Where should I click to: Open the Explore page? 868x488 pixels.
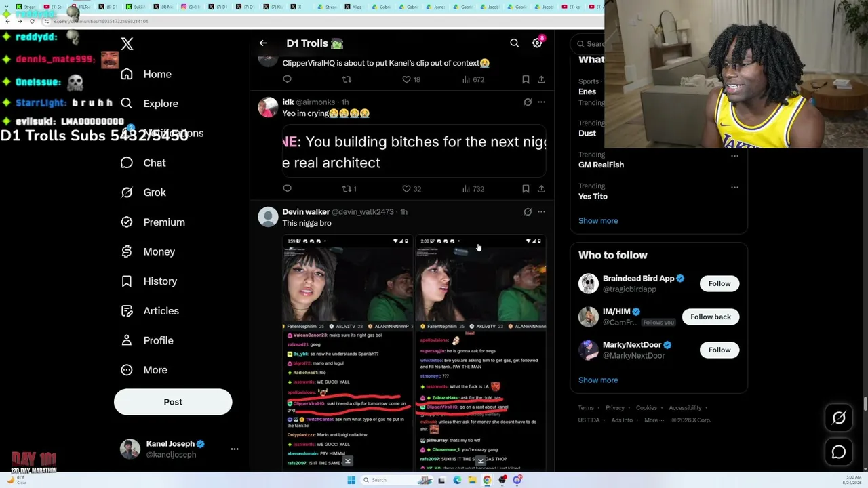[x=149, y=104]
